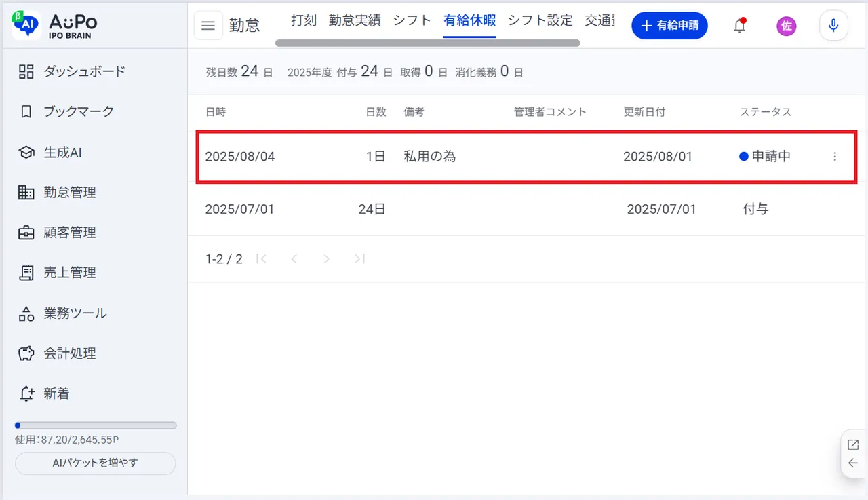Click the 2025/08/04 date cell
Image resolution: width=868 pixels, height=500 pixels.
240,157
